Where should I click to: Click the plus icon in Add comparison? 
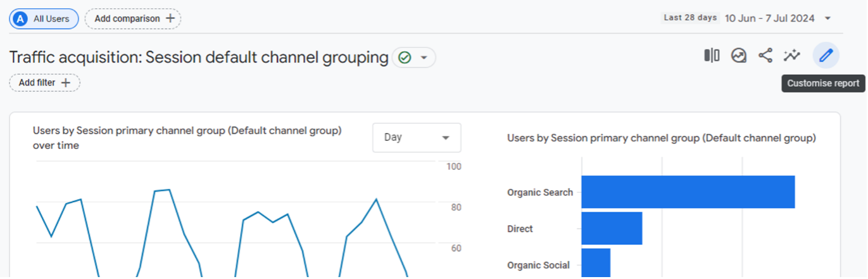tap(170, 18)
